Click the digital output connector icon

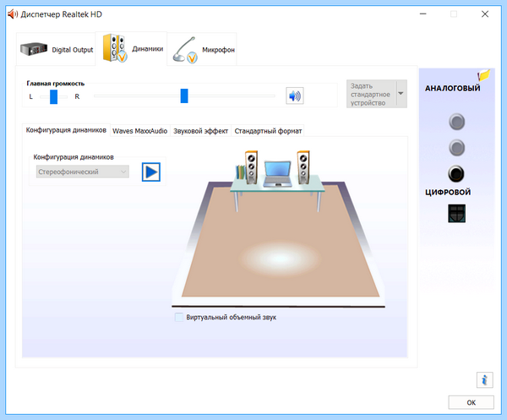coord(456,213)
